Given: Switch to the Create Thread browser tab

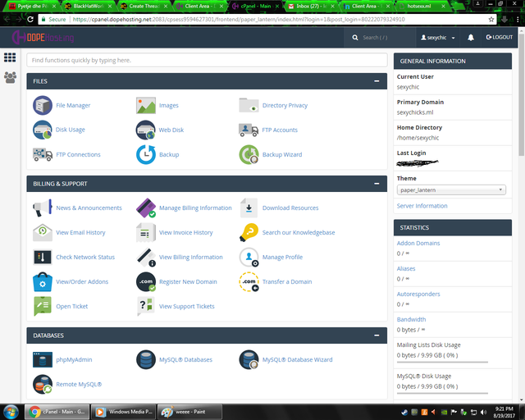Looking at the screenshot, I should coord(143,6).
